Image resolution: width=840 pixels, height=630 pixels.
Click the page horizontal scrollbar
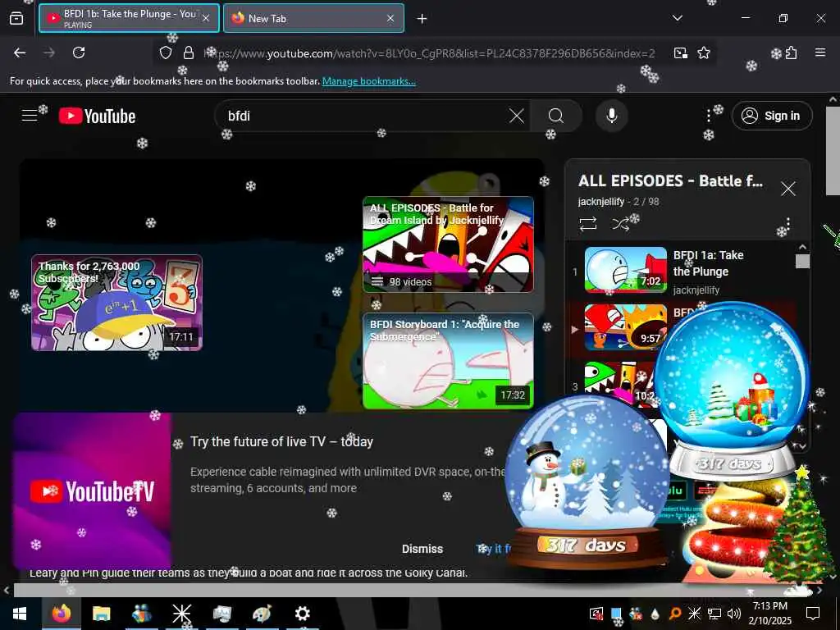[413, 591]
